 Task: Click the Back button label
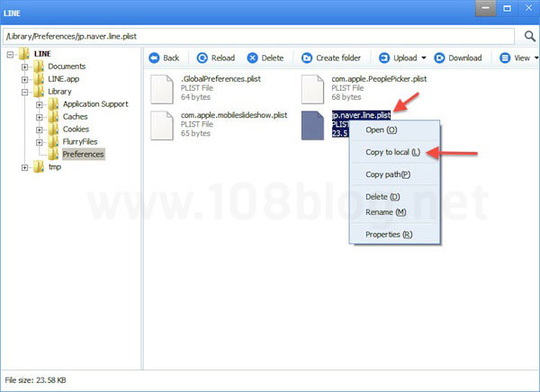click(x=171, y=58)
